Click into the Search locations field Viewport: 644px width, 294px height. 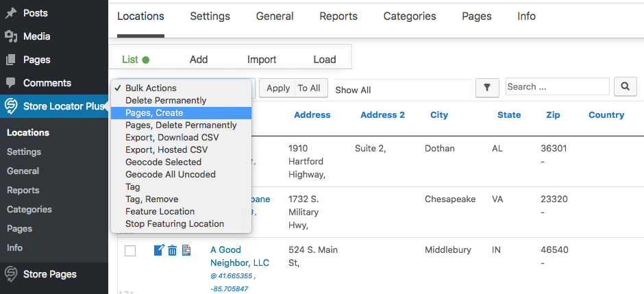coord(557,87)
